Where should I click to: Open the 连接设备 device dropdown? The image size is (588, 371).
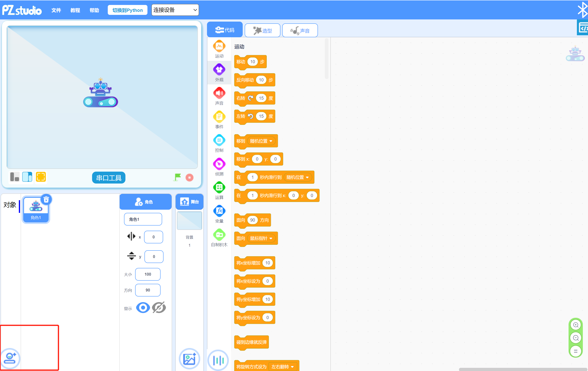(x=175, y=10)
